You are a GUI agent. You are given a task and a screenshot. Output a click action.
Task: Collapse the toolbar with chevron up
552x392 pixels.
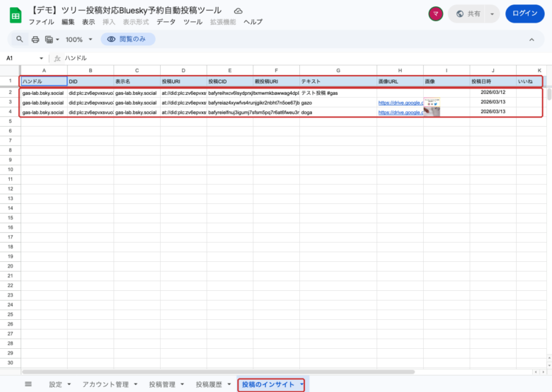[x=531, y=40]
